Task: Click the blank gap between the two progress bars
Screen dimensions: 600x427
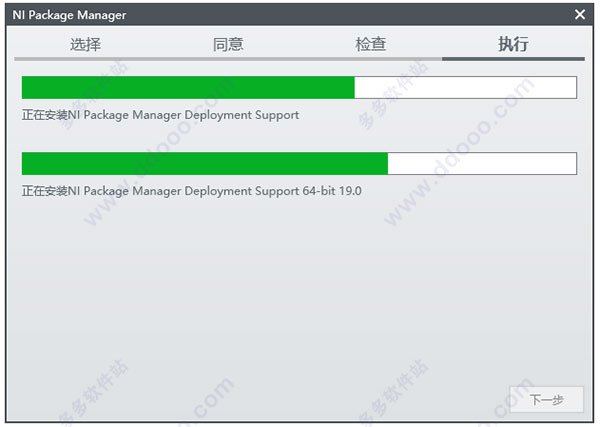Action: point(300,137)
